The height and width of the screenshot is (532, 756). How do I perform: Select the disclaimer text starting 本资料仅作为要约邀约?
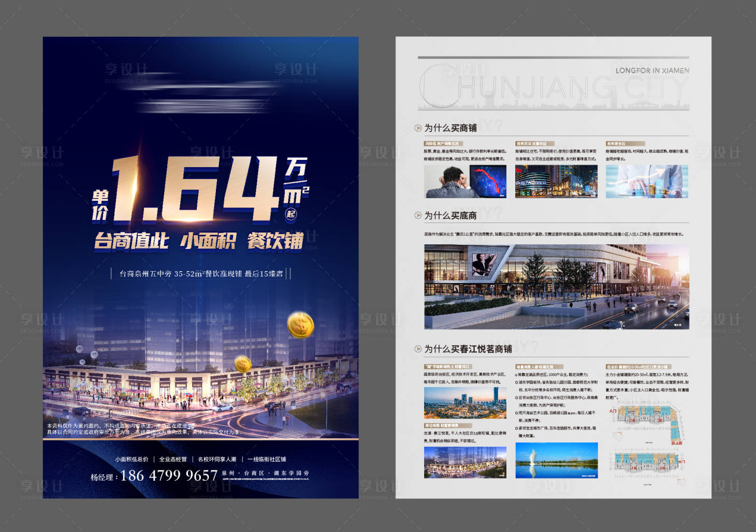[x=143, y=429]
